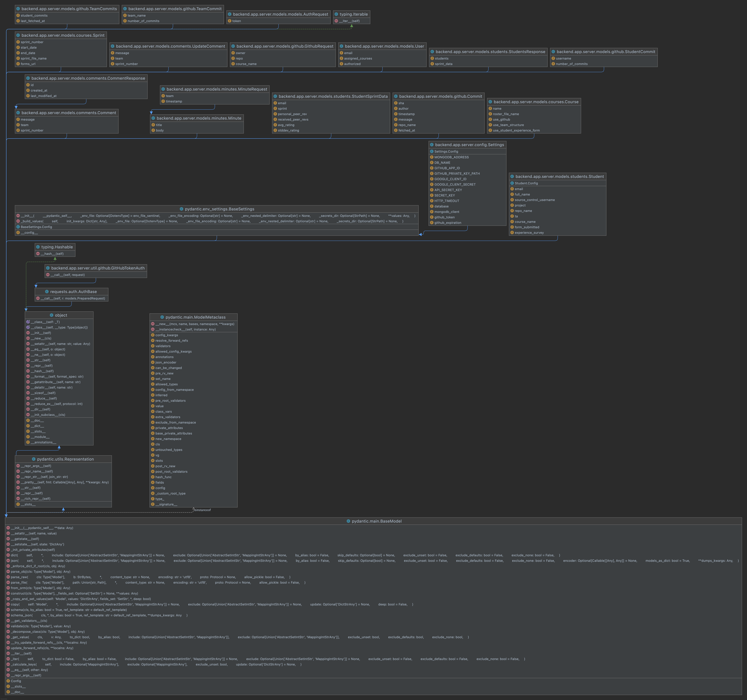Click the inner class icon beside Settings.Config
The height and width of the screenshot is (700, 747).
point(432,151)
